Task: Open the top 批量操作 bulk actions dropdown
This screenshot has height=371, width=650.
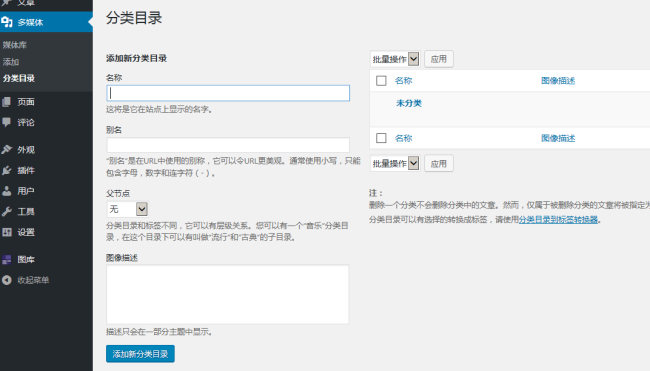Action: (x=395, y=59)
